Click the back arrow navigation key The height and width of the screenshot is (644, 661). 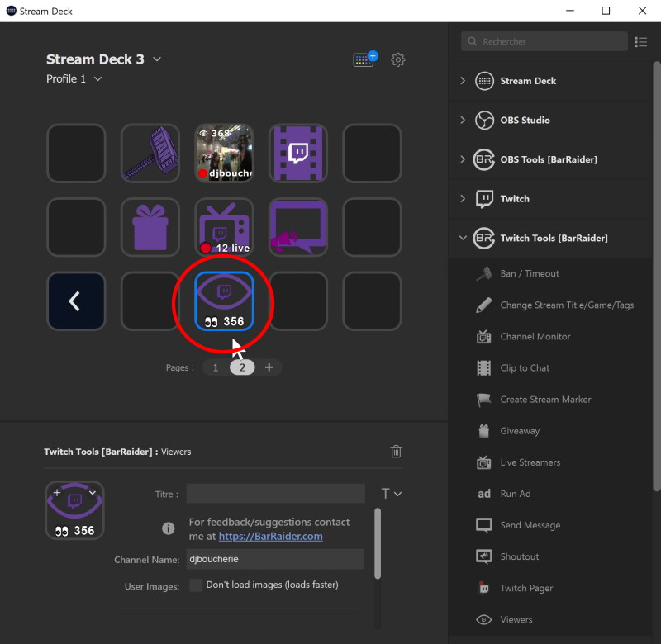76,301
